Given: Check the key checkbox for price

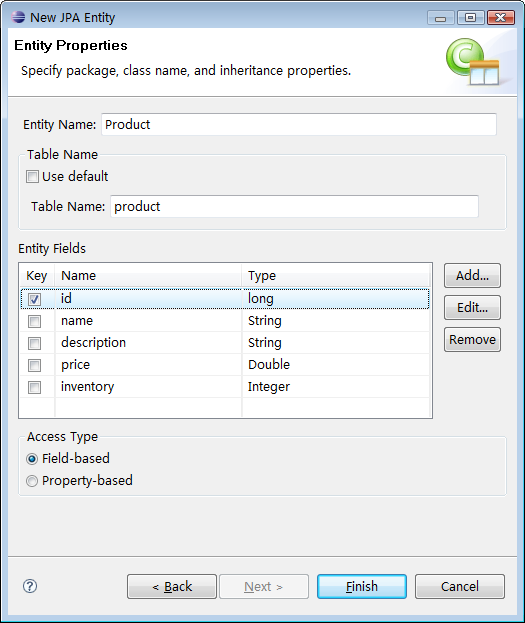Looking at the screenshot, I should coord(35,365).
